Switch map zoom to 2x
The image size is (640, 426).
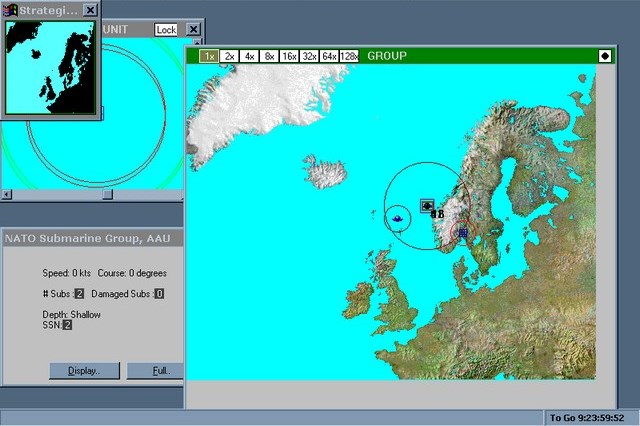229,56
